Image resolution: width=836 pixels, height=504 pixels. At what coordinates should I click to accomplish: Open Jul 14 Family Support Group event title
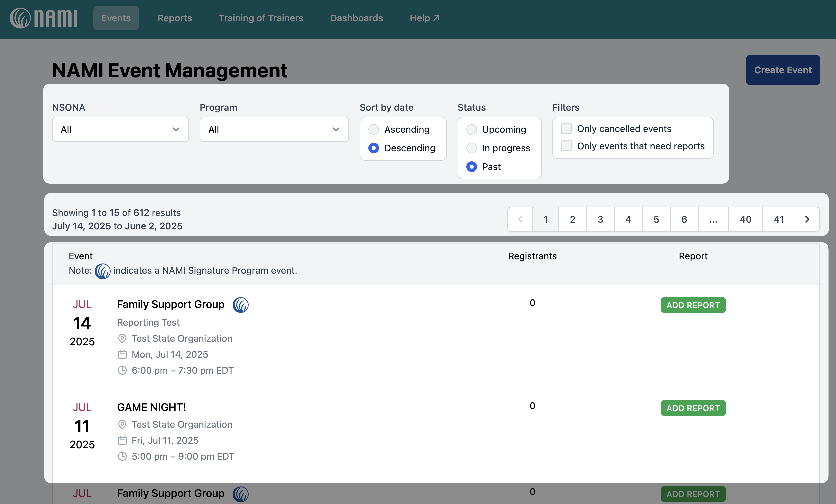pyautogui.click(x=171, y=304)
